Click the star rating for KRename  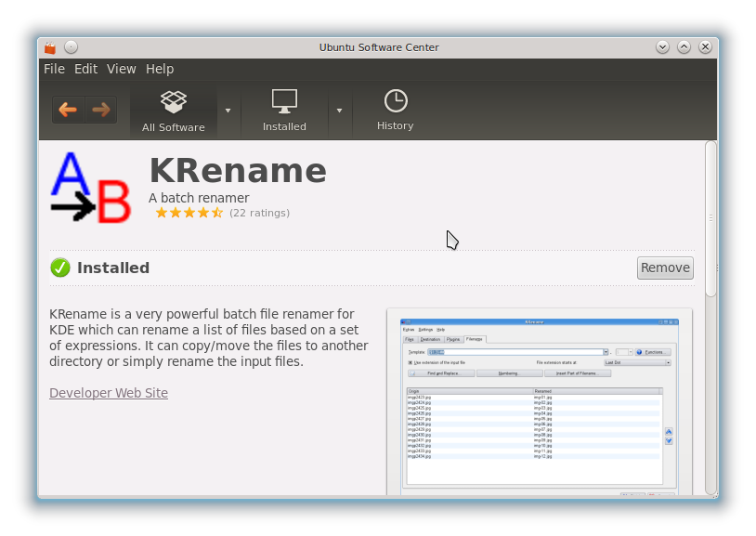click(189, 213)
